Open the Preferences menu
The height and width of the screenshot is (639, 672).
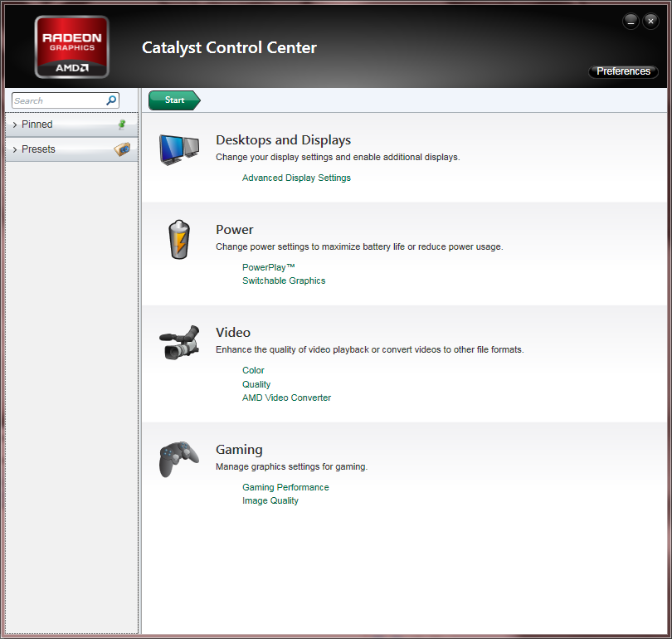coord(623,71)
